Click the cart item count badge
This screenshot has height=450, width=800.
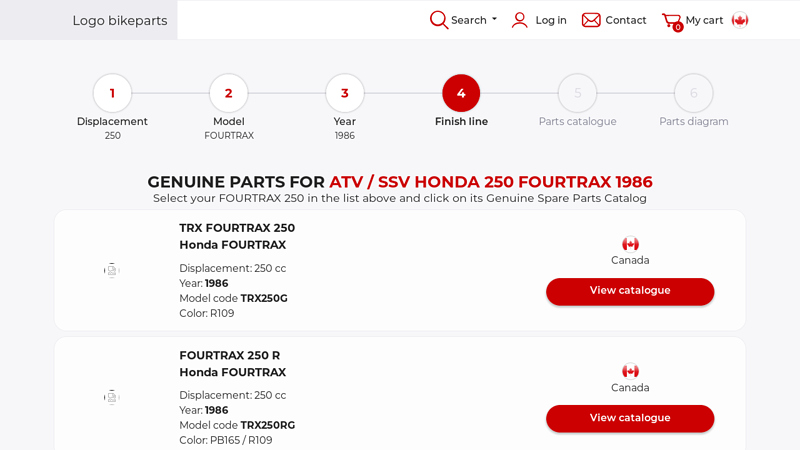[x=678, y=28]
